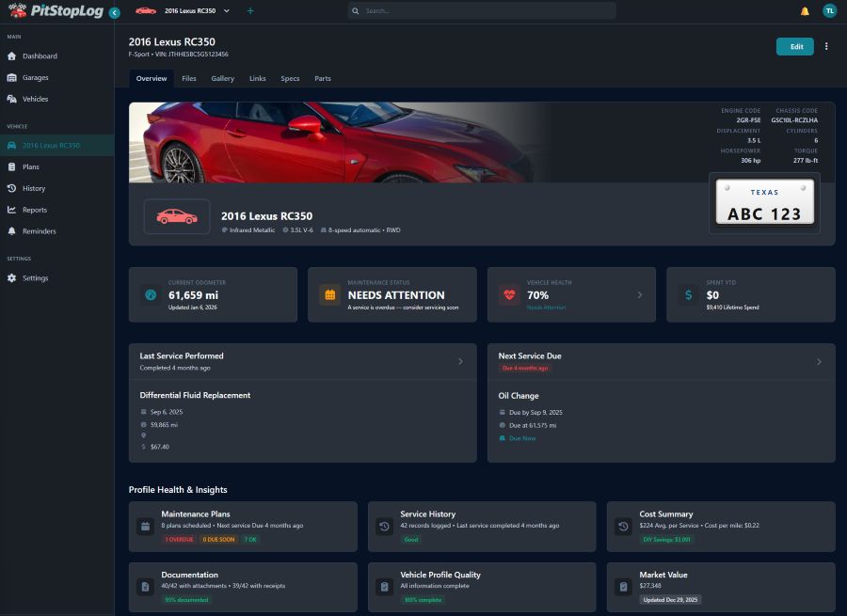847x616 pixels.
Task: Click the notification bell icon
Action: (805, 12)
